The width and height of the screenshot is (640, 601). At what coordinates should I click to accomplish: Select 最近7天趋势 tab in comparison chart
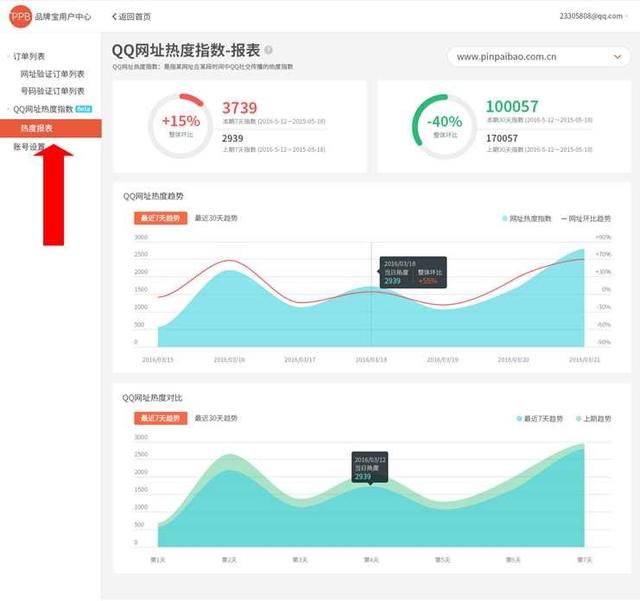pos(160,418)
